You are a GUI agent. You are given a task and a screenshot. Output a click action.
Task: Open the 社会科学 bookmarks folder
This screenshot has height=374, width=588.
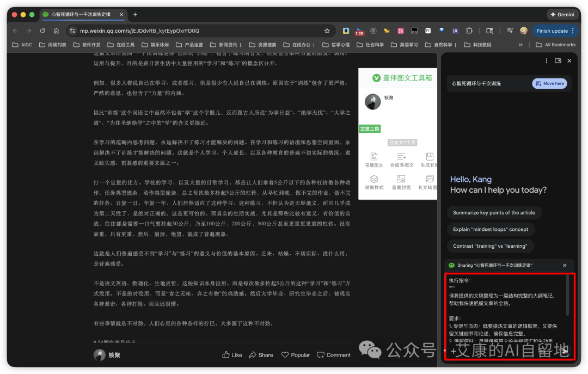(370, 45)
